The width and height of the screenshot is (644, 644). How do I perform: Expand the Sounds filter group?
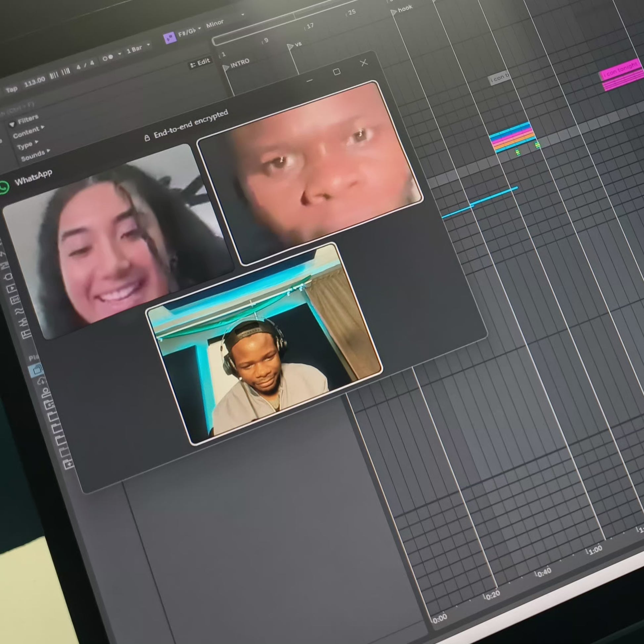[35, 155]
